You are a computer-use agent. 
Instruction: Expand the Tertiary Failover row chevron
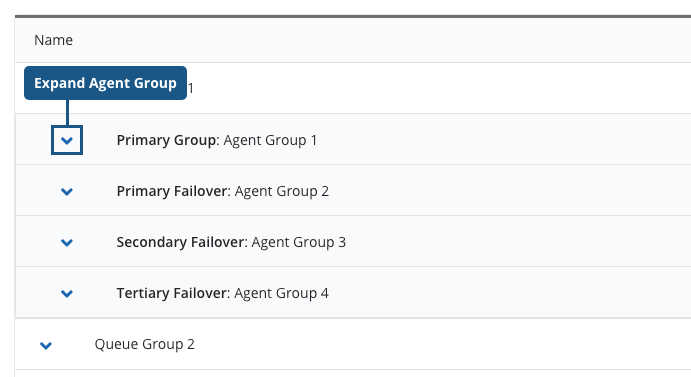[67, 293]
